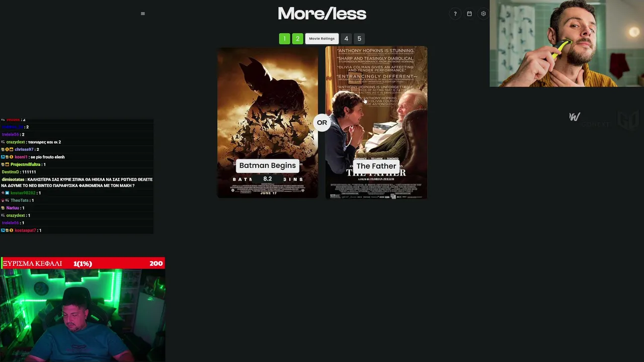Click username Nariuu in chat
644x362 pixels.
point(13,208)
